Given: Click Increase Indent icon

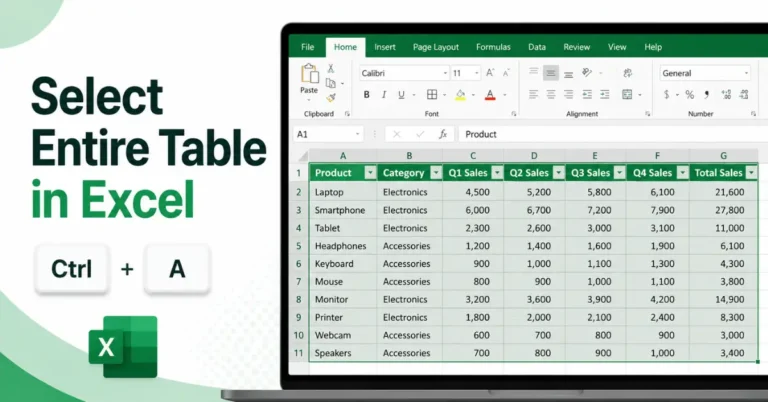Looking at the screenshot, I should (604, 95).
